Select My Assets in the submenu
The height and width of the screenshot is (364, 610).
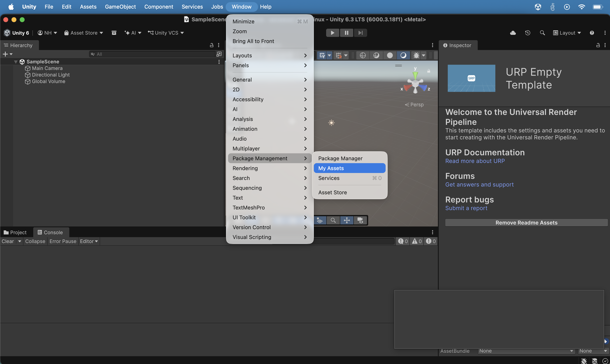pyautogui.click(x=350, y=168)
